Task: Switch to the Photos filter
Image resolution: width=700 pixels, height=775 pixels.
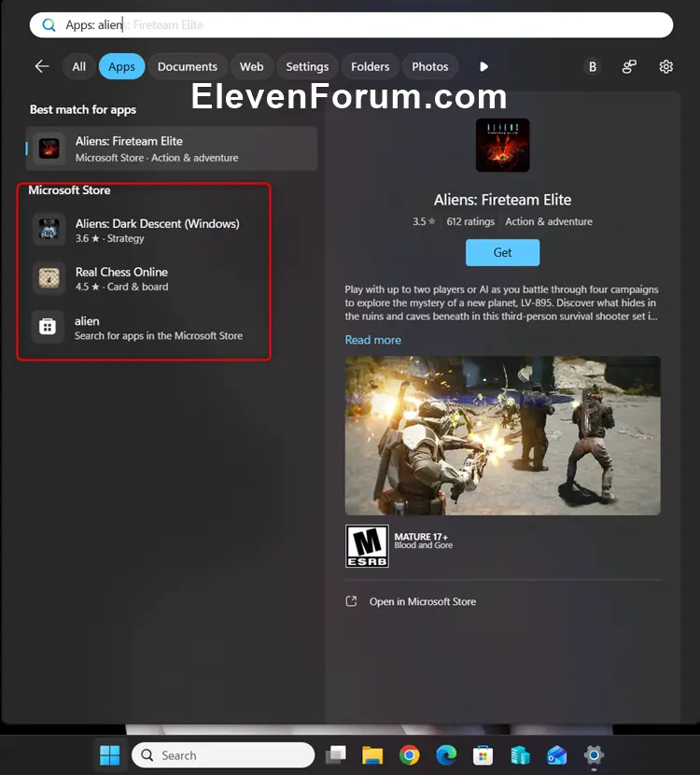Action: coord(429,66)
